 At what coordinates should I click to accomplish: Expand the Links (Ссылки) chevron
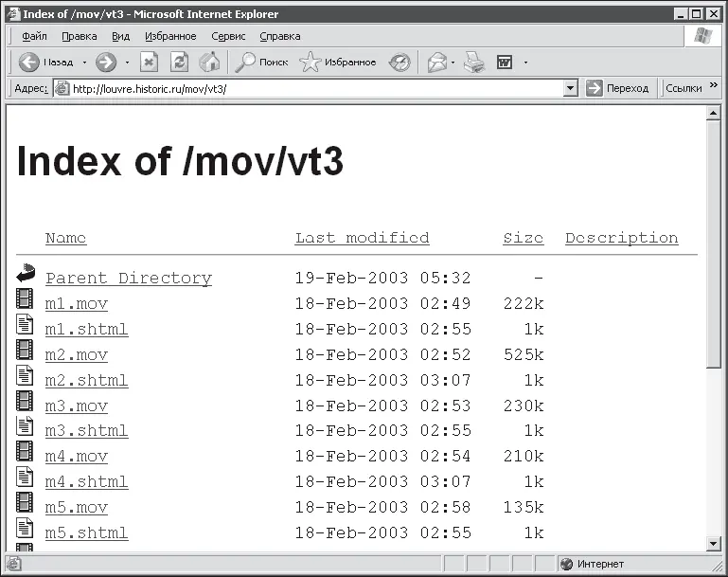point(714,85)
